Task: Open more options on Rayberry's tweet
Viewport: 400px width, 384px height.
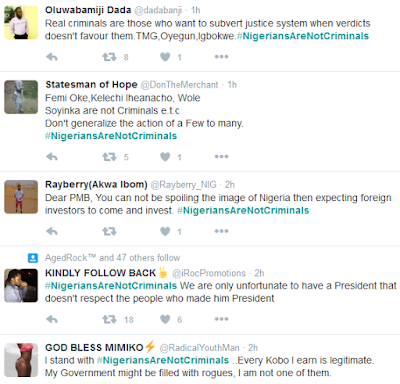Action: tap(221, 231)
